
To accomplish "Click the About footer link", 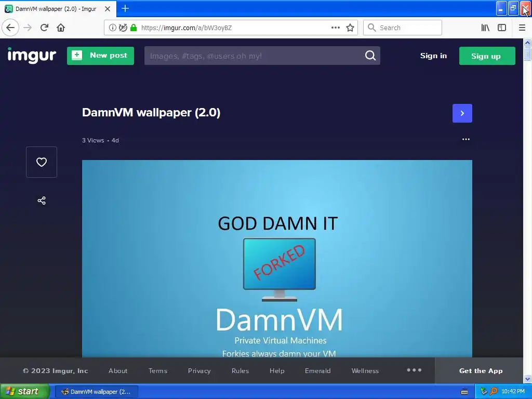I will (118, 371).
